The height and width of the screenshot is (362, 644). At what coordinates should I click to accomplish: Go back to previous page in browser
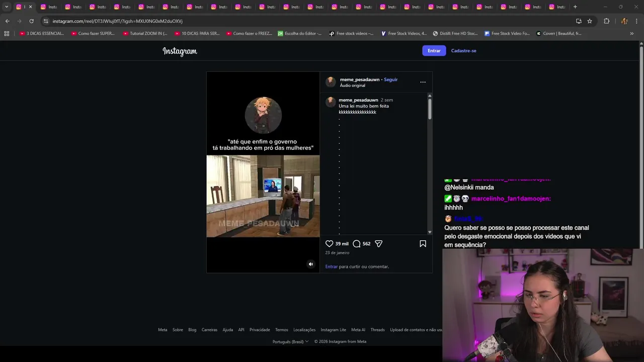point(7,21)
